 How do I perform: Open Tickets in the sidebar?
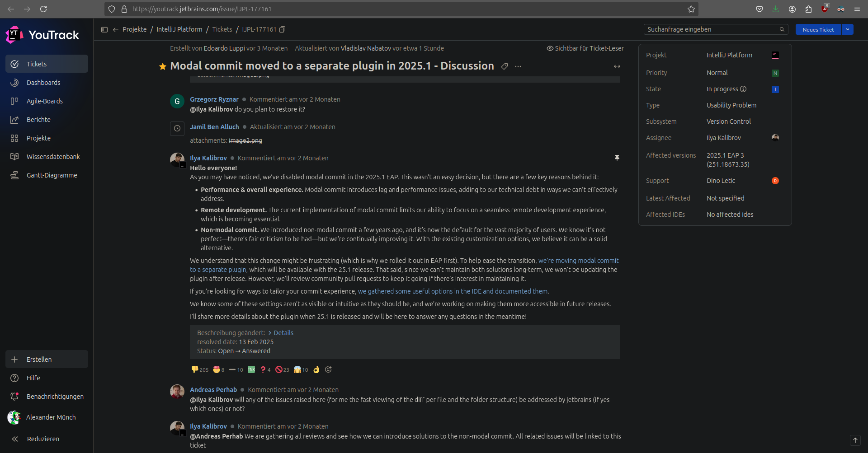coord(47,64)
